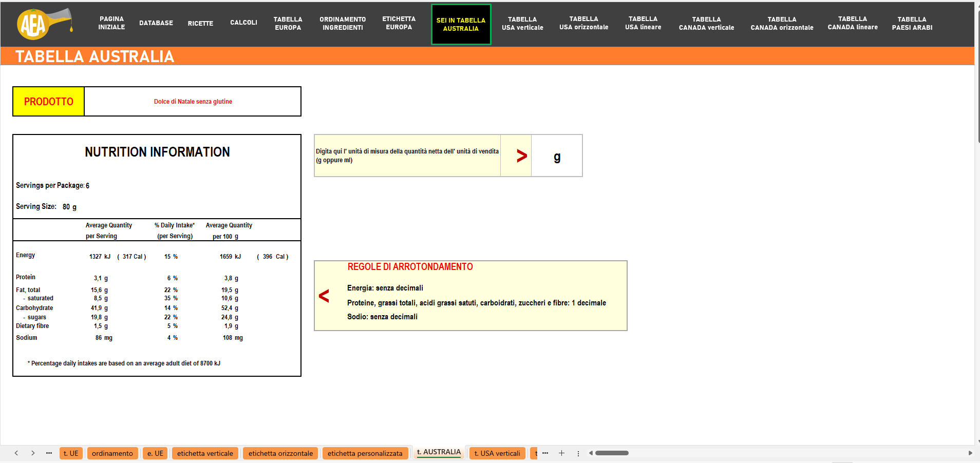The width and height of the screenshot is (980, 463).
Task: Switch to the t. UE sheet tab
Action: click(x=71, y=453)
